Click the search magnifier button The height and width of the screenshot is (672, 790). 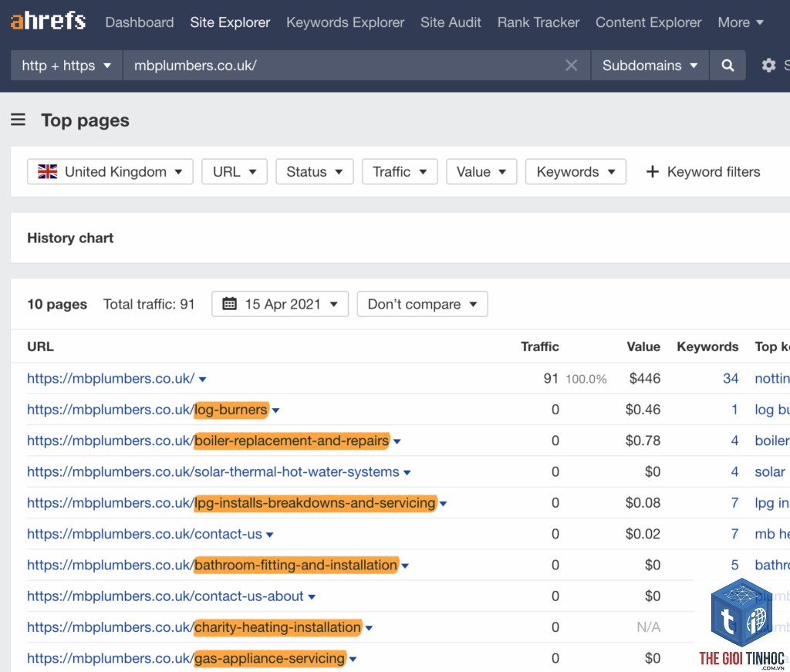click(728, 65)
